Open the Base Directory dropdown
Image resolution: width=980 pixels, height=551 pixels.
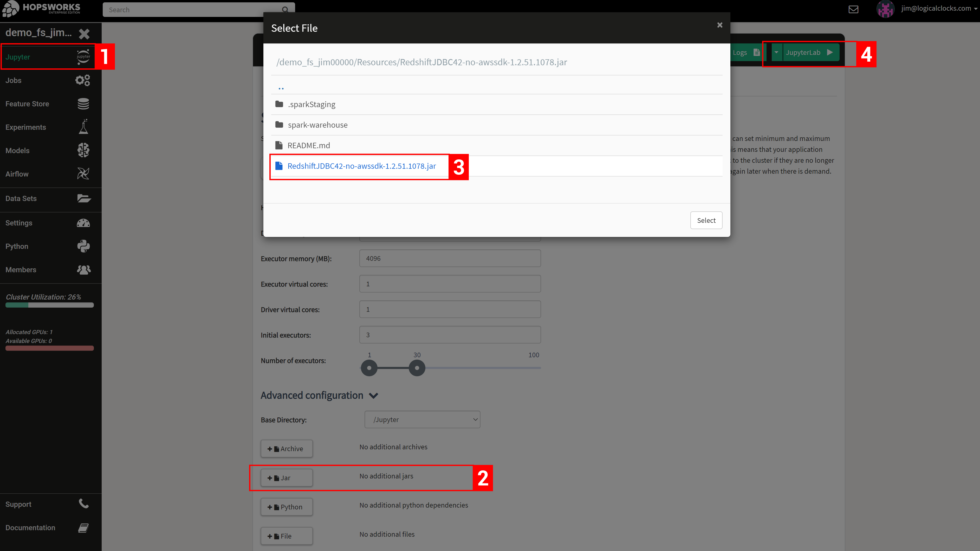click(x=422, y=419)
